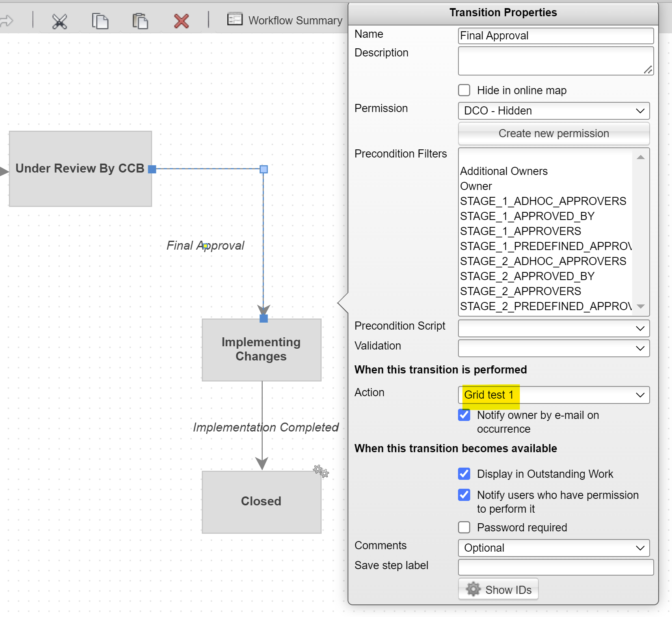Image resolution: width=672 pixels, height=617 pixels.
Task: Select STAGE_2_APPROVED_BY filter
Action: pos(545,276)
